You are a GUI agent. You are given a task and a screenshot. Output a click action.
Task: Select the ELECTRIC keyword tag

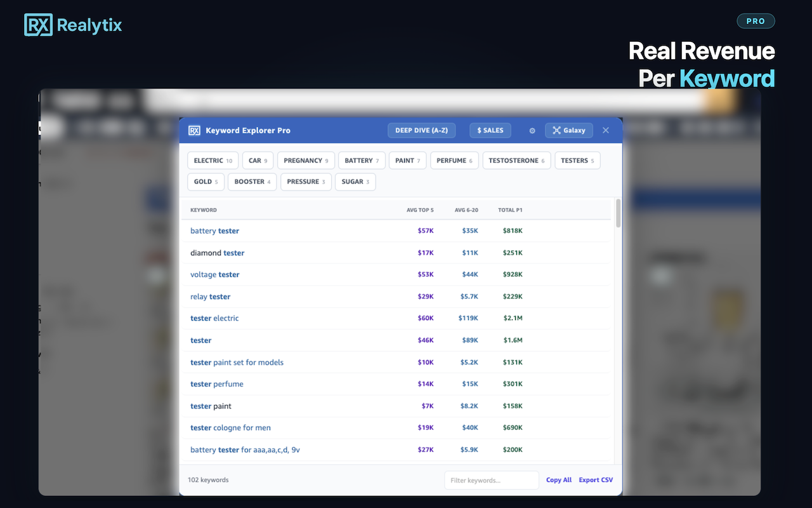[x=213, y=161]
